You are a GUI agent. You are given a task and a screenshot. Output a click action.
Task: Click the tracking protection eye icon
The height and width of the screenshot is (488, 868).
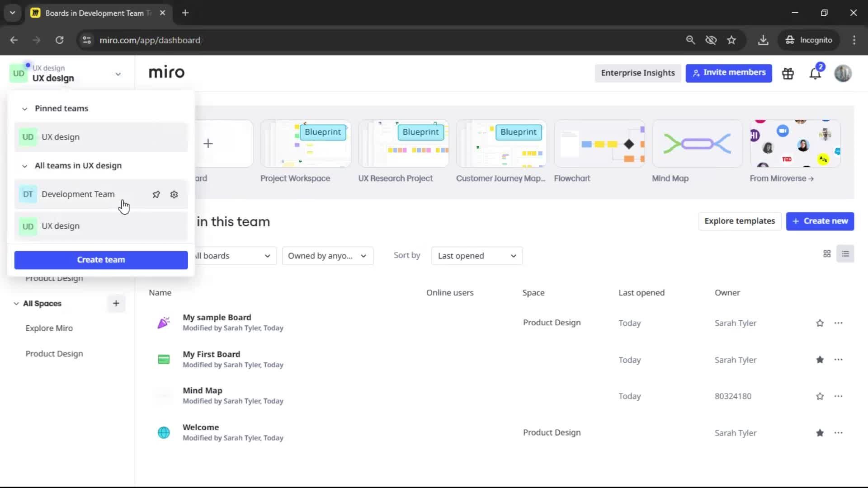pos(711,40)
